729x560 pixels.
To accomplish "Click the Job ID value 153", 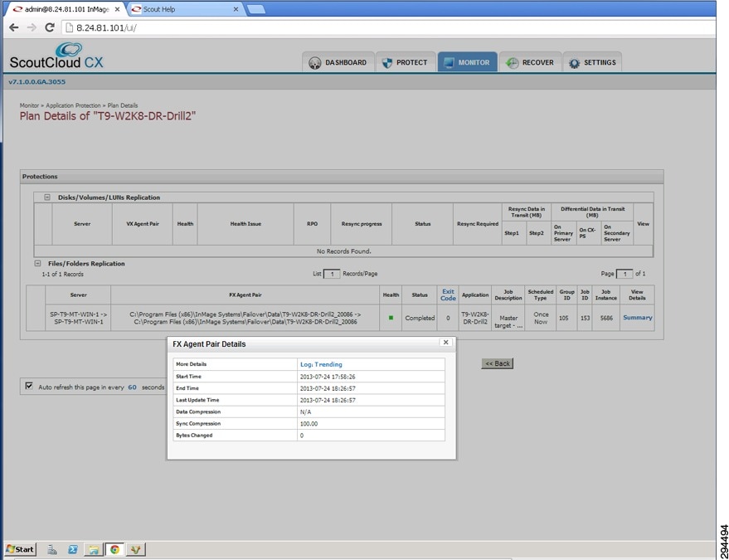I will 585,318.
